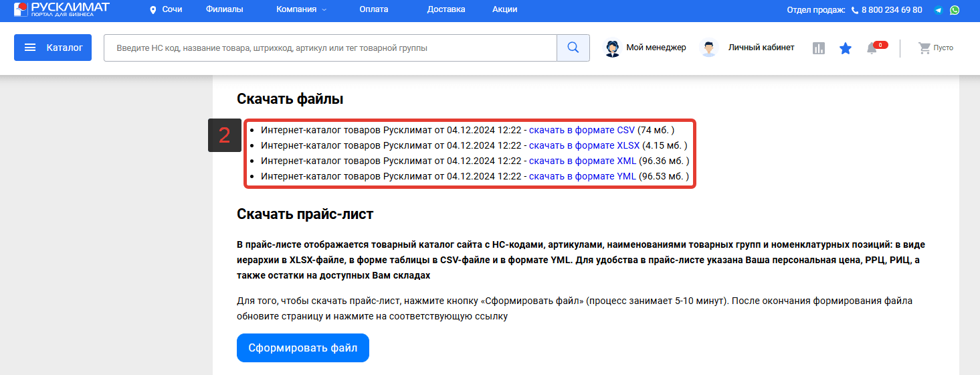
Task: Open the Филиалы menu item
Action: pyautogui.click(x=225, y=9)
